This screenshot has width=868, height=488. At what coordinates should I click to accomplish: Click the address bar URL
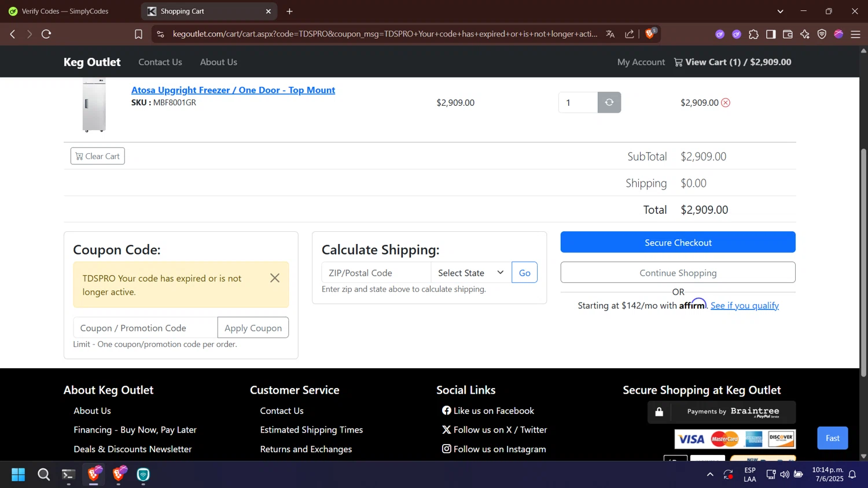pyautogui.click(x=385, y=34)
